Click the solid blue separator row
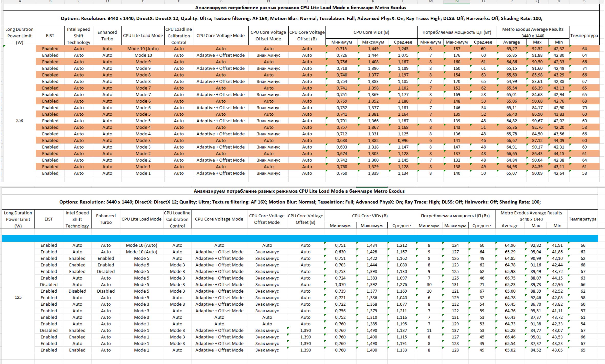 pos(300,238)
